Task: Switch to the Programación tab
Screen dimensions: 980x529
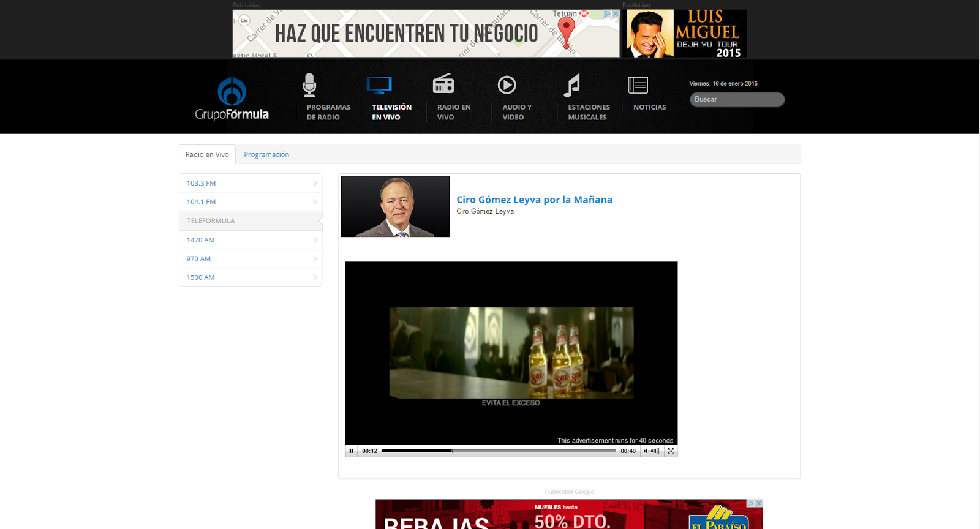Action: (266, 154)
